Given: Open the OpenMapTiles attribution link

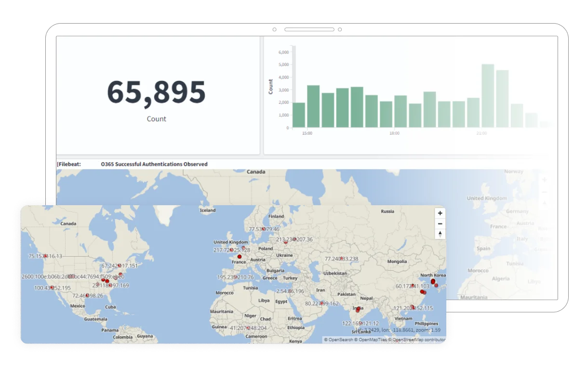Looking at the screenshot, I should coord(373,340).
